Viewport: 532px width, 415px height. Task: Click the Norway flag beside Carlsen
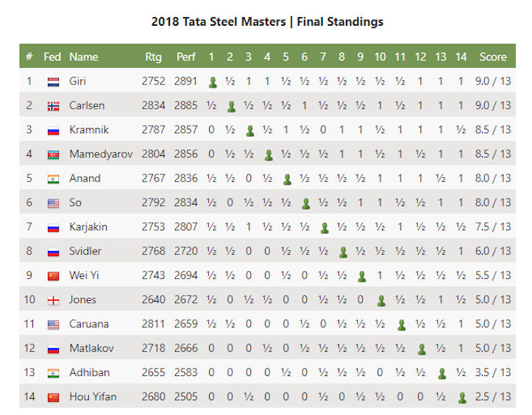[x=53, y=106]
